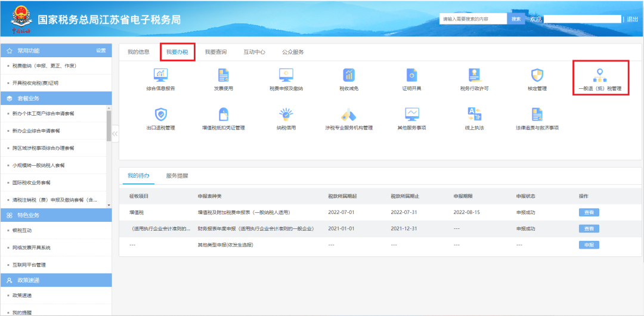Switch to 我要查询 tab
This screenshot has height=316, width=644.
click(216, 52)
